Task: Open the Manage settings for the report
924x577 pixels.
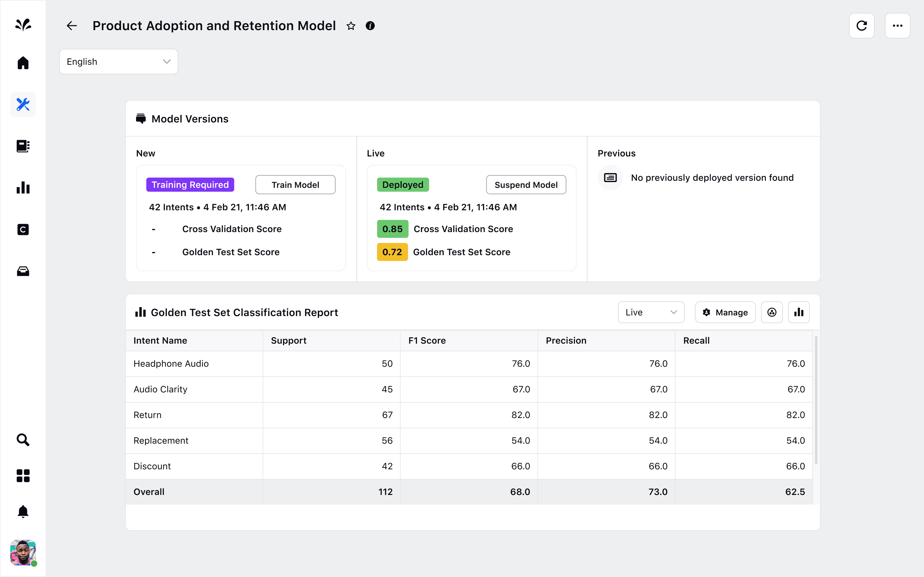Action: coord(725,312)
